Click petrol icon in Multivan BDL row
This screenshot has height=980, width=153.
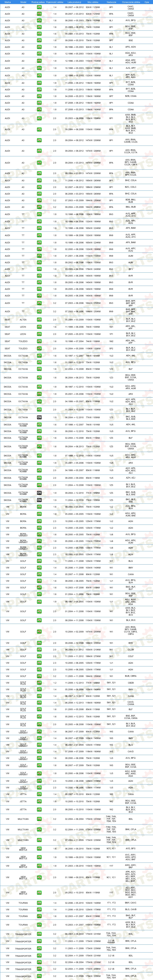[x=39, y=819]
